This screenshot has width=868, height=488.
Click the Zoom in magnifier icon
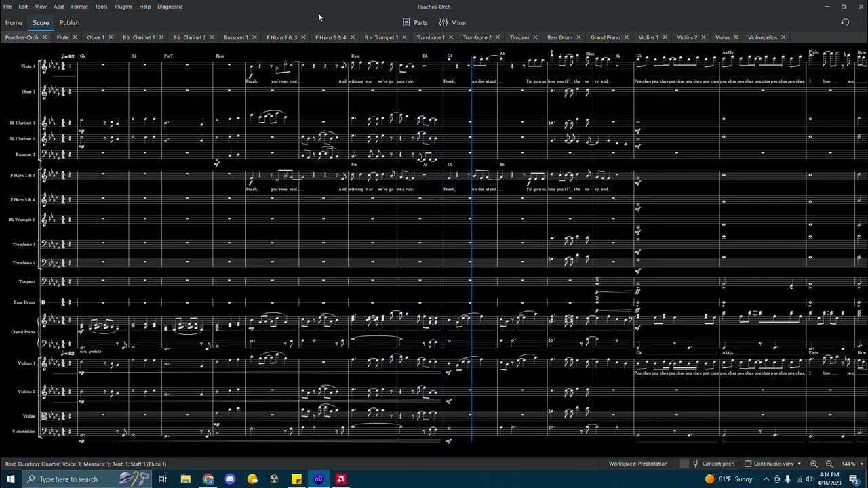point(814,464)
